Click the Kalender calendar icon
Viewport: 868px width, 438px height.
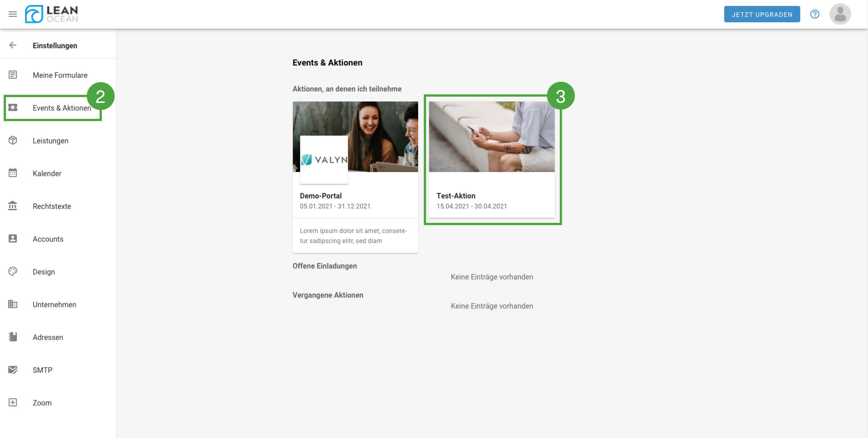[13, 173]
